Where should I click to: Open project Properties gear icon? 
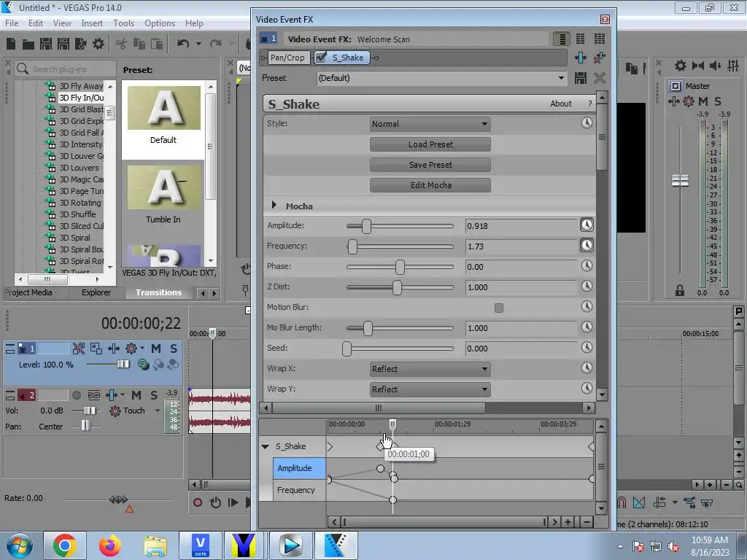[98, 44]
